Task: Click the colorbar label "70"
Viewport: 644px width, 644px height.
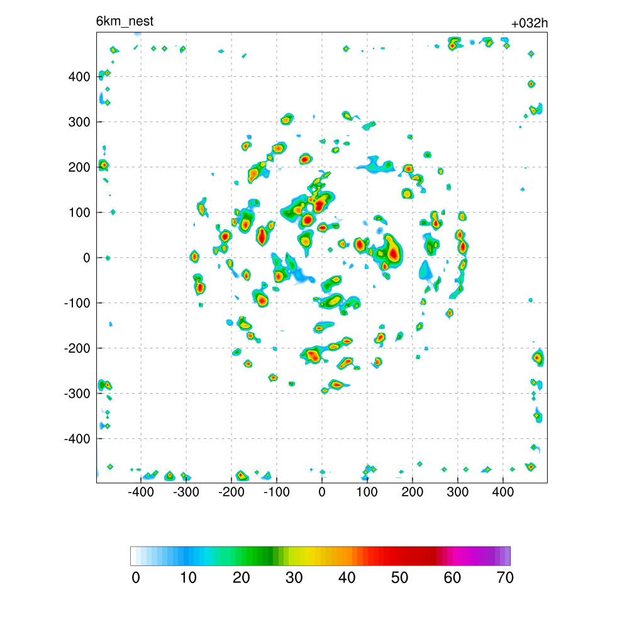Action: pyautogui.click(x=505, y=578)
